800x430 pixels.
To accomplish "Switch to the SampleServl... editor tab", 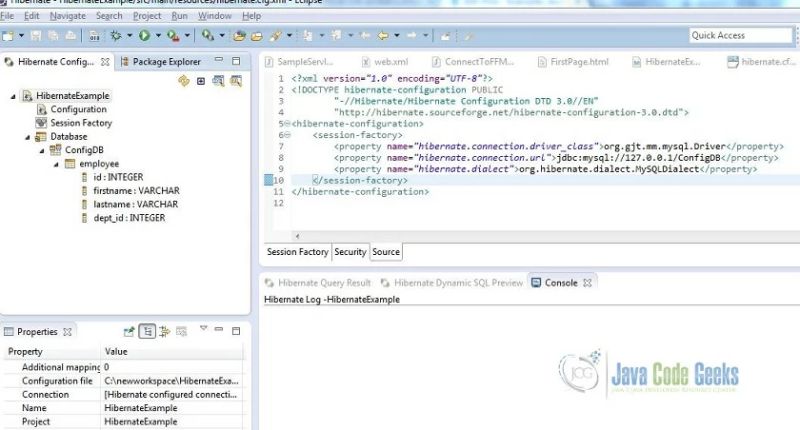I will (299, 62).
